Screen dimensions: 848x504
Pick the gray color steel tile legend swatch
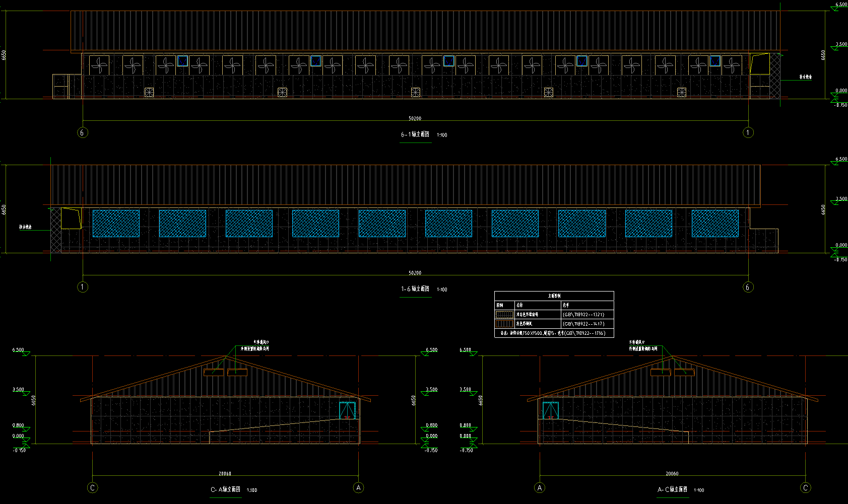[x=504, y=324]
